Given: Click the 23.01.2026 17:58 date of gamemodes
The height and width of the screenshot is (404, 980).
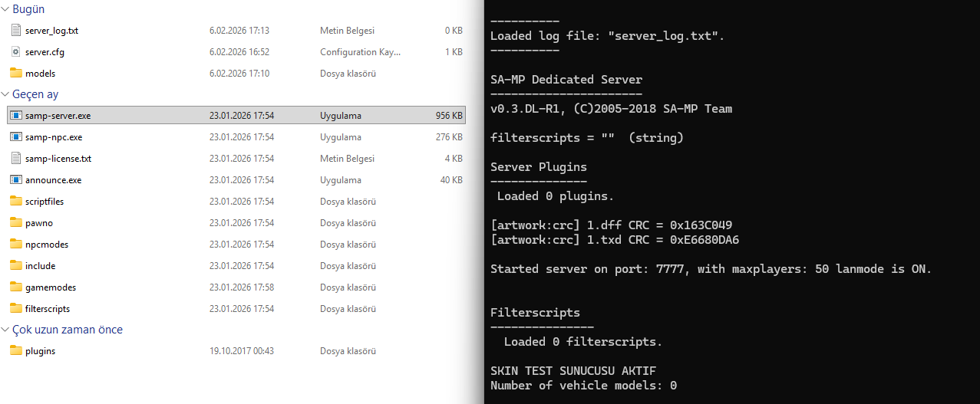Looking at the screenshot, I should (x=242, y=287).
